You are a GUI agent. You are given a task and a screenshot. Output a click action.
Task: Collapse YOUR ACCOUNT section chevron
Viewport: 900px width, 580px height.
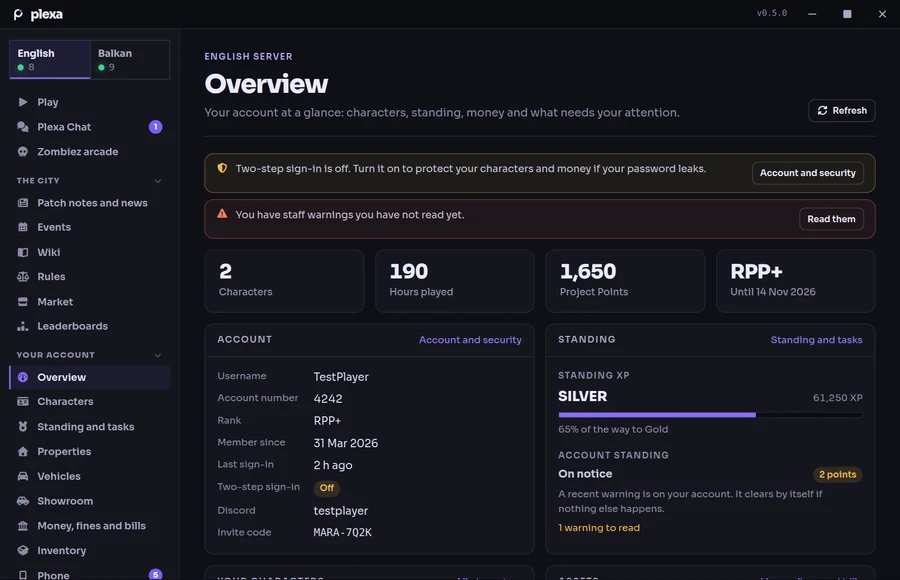pos(158,355)
